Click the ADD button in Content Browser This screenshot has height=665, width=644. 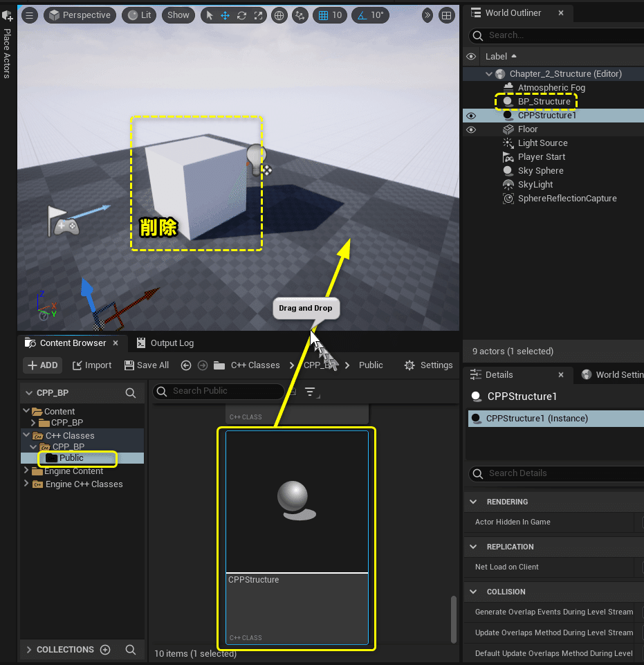coord(43,365)
